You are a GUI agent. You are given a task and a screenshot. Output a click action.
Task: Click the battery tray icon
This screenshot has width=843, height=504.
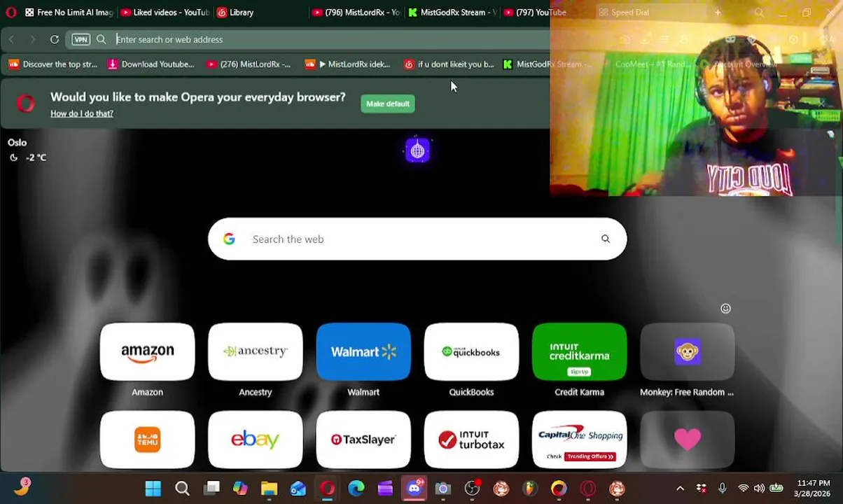pos(776,489)
